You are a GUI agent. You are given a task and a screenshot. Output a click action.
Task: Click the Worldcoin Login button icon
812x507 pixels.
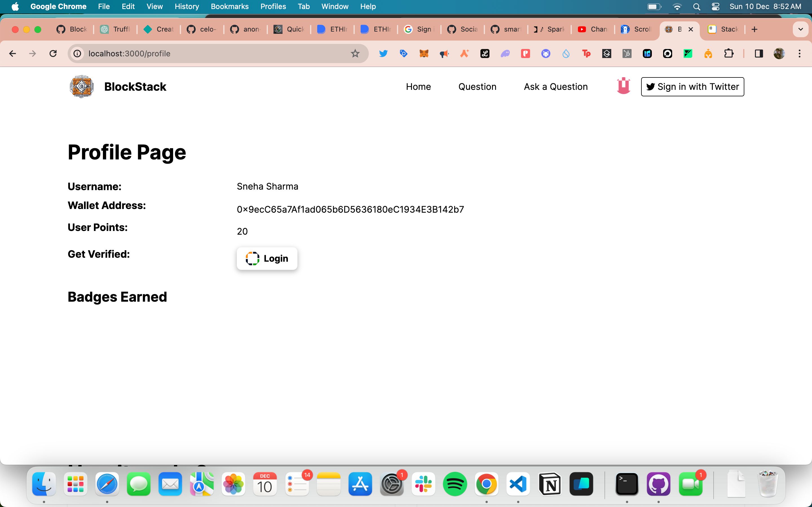(x=252, y=258)
